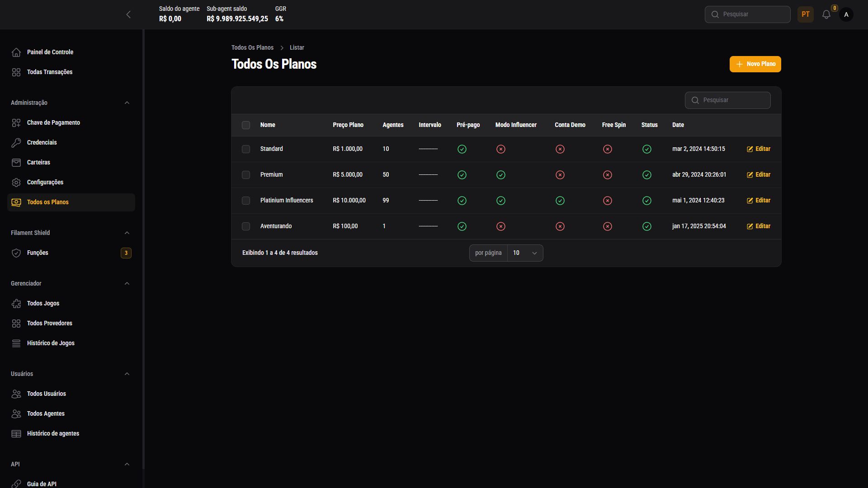Screen dimensions: 868x488
Task: Click the Nome column header
Action: [x=268, y=125]
